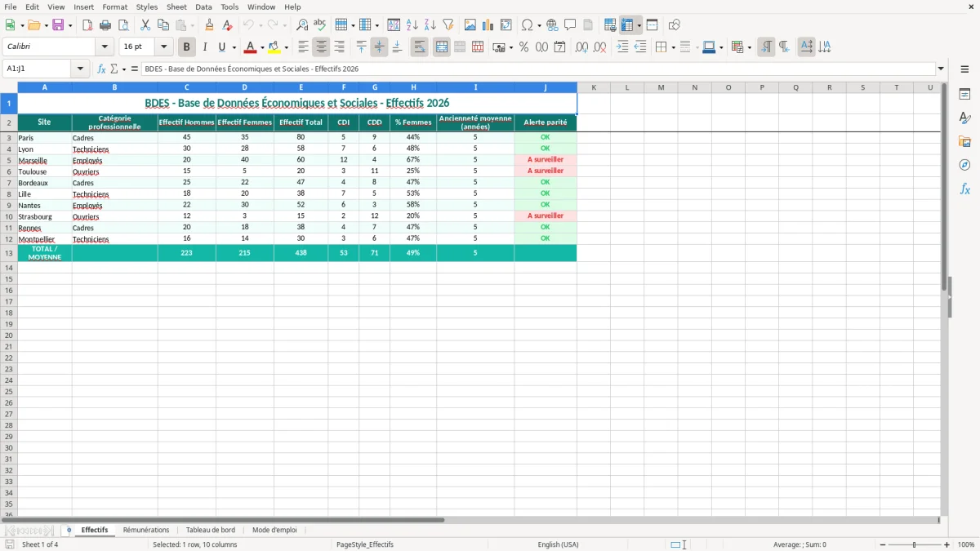Screen dimensions: 980x551
Task: Open the Data menu
Action: click(x=203, y=7)
